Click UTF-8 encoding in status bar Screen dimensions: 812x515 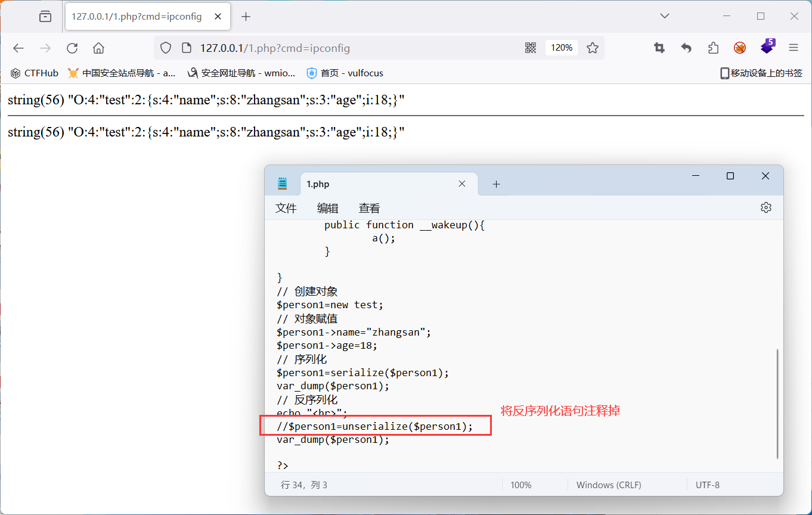708,485
